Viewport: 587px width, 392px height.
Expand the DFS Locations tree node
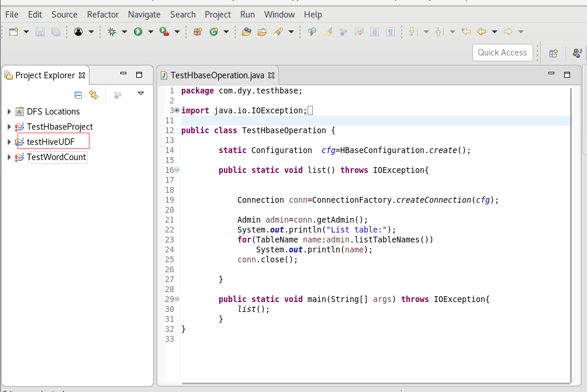(9, 112)
